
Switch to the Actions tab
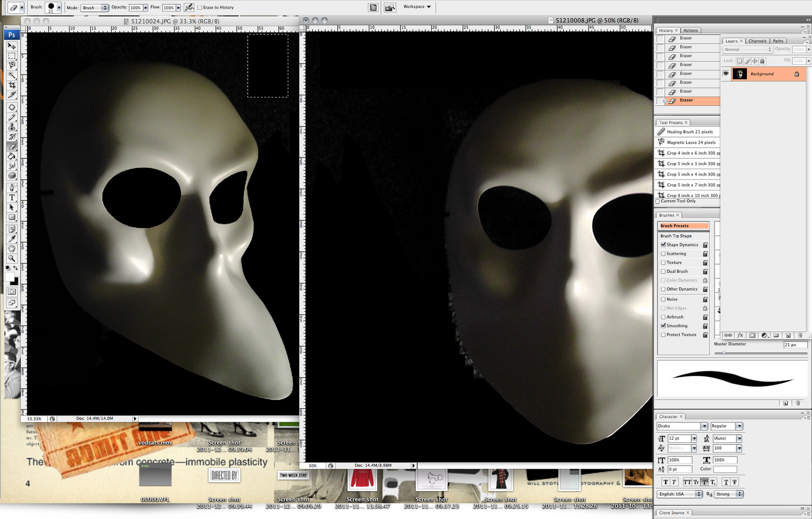[690, 30]
